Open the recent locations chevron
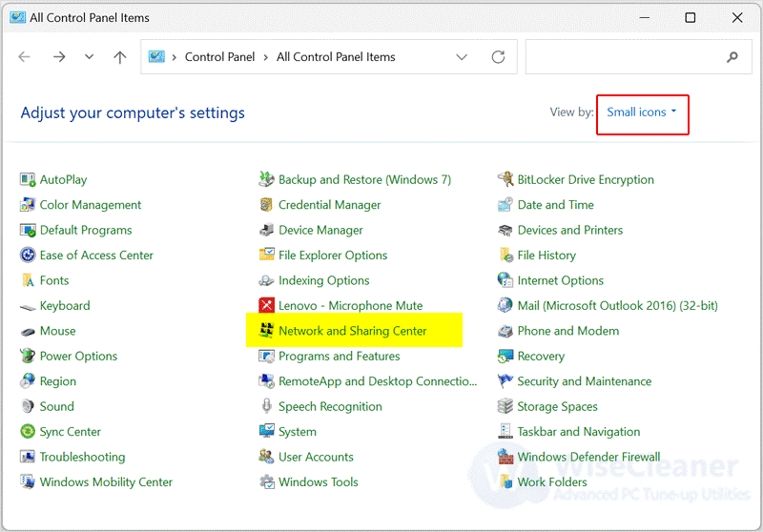The width and height of the screenshot is (763, 532). click(x=89, y=56)
